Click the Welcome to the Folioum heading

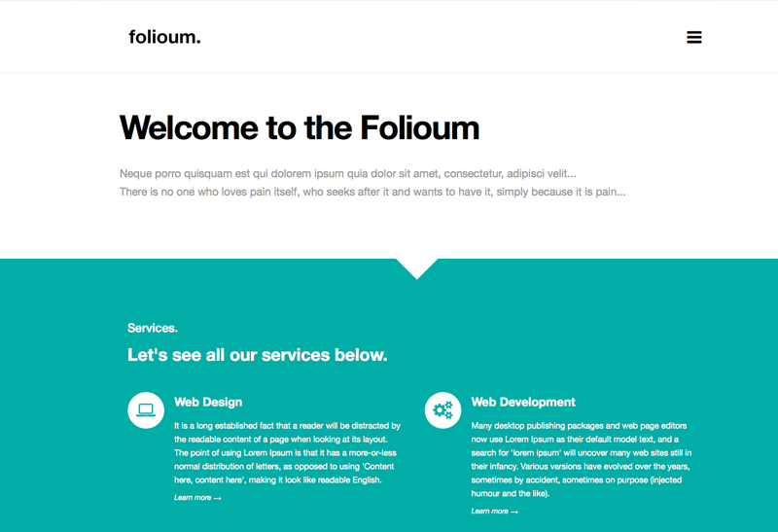(x=300, y=128)
